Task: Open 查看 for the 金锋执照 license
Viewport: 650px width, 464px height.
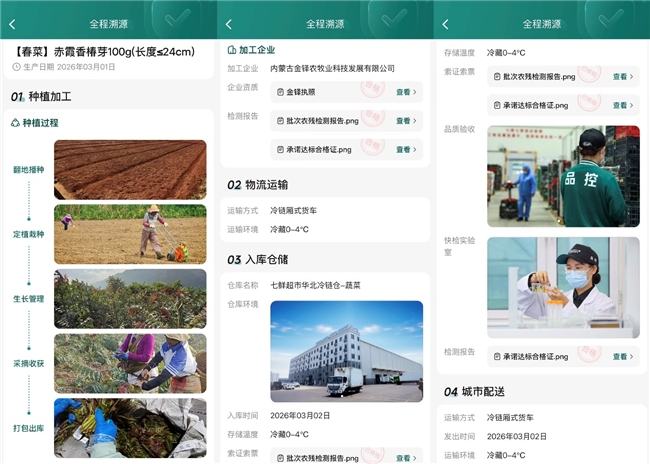Action: [x=406, y=92]
